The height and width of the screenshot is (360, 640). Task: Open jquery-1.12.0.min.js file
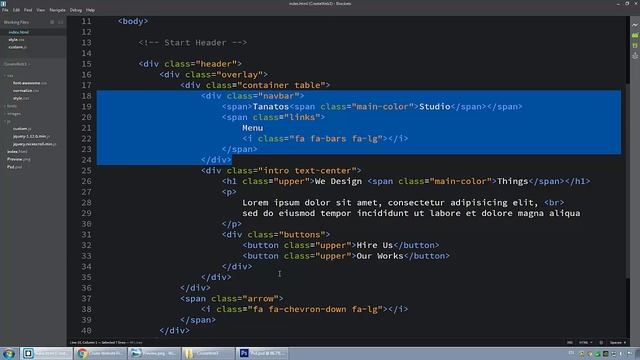point(31,136)
